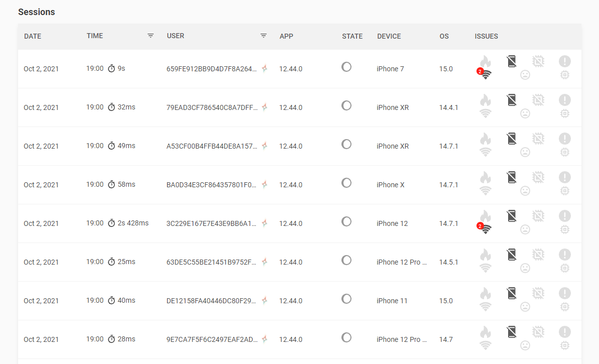This screenshot has height=364, width=599.
Task: Select the OS value '14.5.1'
Action: click(448, 262)
